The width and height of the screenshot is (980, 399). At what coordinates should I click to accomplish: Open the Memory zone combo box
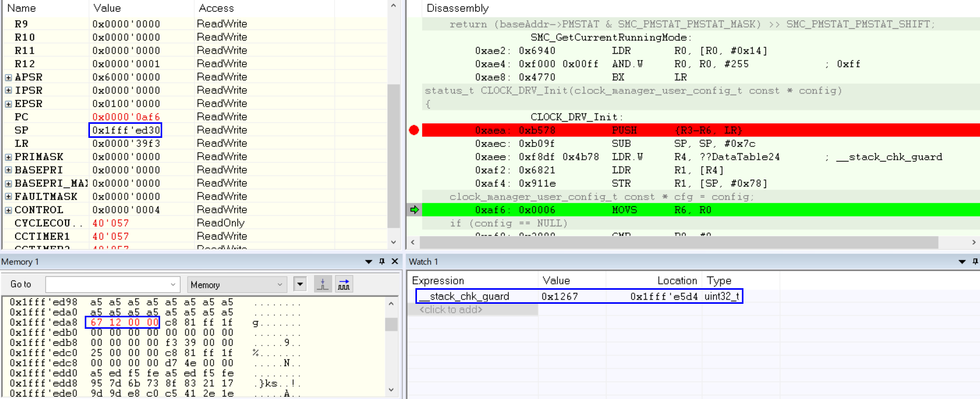(x=237, y=285)
